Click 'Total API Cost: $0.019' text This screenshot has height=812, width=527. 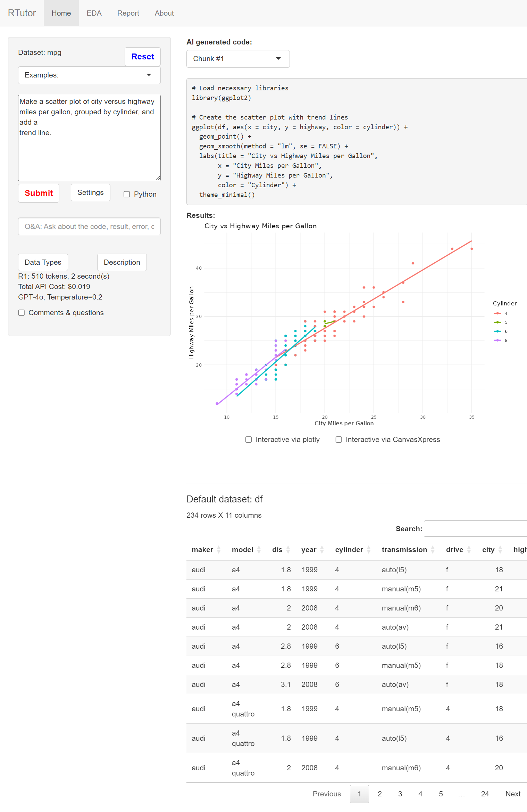(54, 287)
